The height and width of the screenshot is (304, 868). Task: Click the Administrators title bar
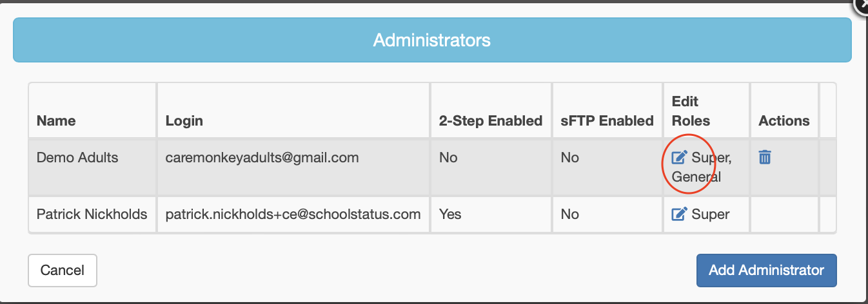(x=432, y=40)
